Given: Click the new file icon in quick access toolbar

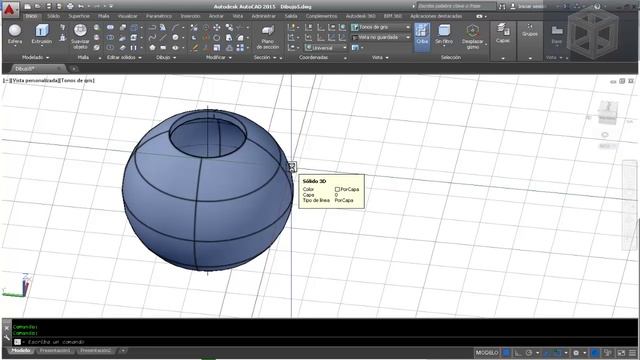Looking at the screenshot, I should coord(27,6).
